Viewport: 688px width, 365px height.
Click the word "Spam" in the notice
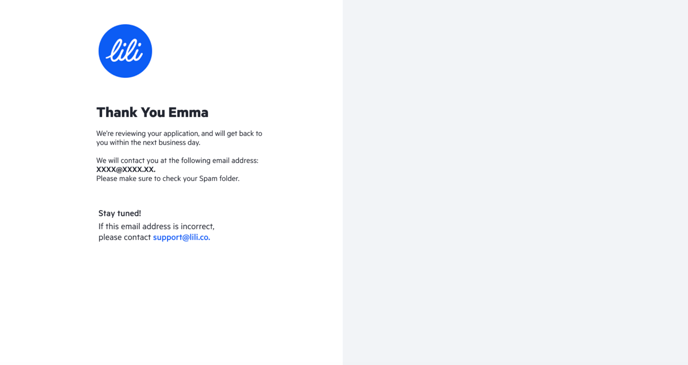point(208,179)
